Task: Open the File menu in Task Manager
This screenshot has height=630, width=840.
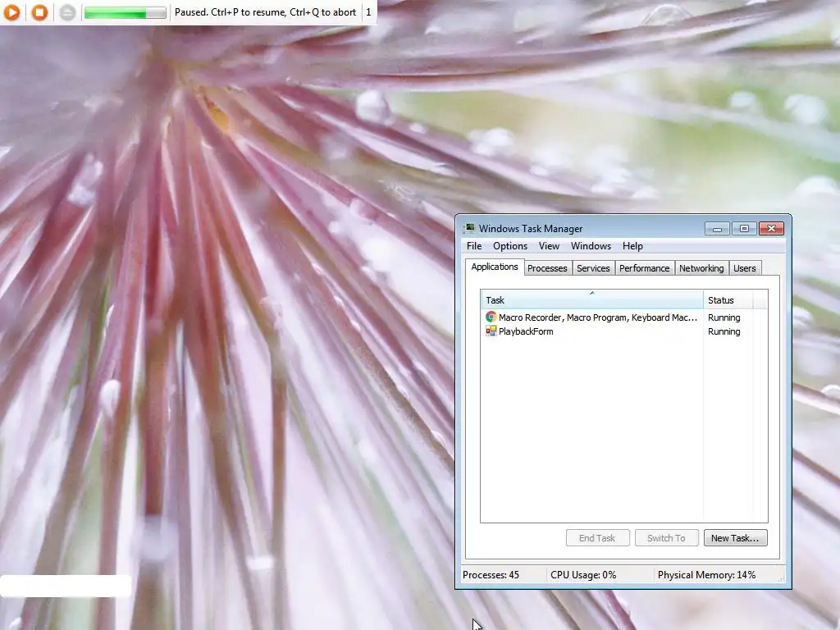Action: click(x=474, y=246)
